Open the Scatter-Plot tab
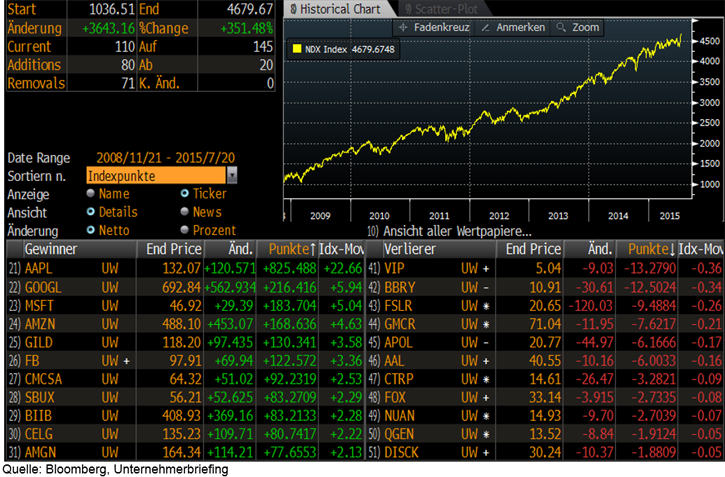Viewport: 725px width, 477px height. 442,9
